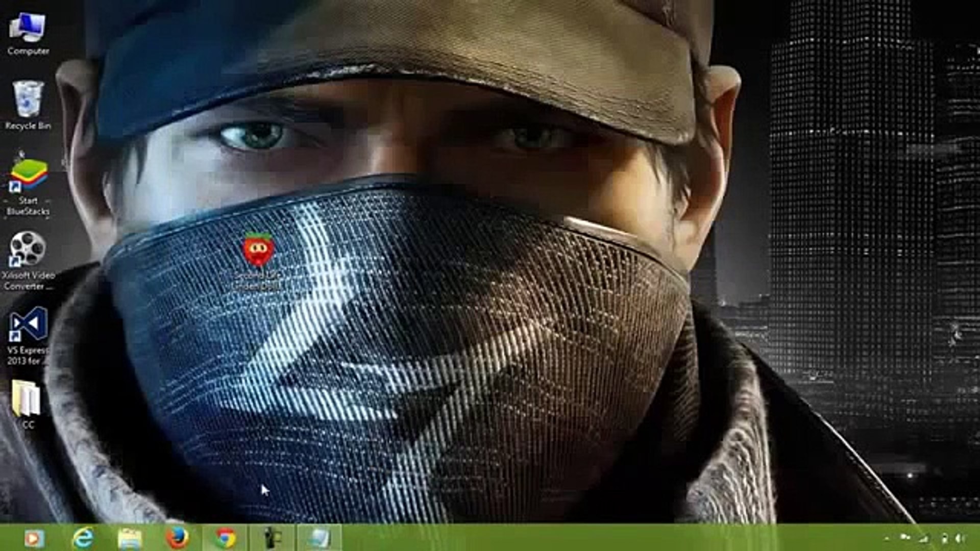Screen dimensions: 980x551
Task: Expand hidden system tray icons arrow
Action: [887, 538]
